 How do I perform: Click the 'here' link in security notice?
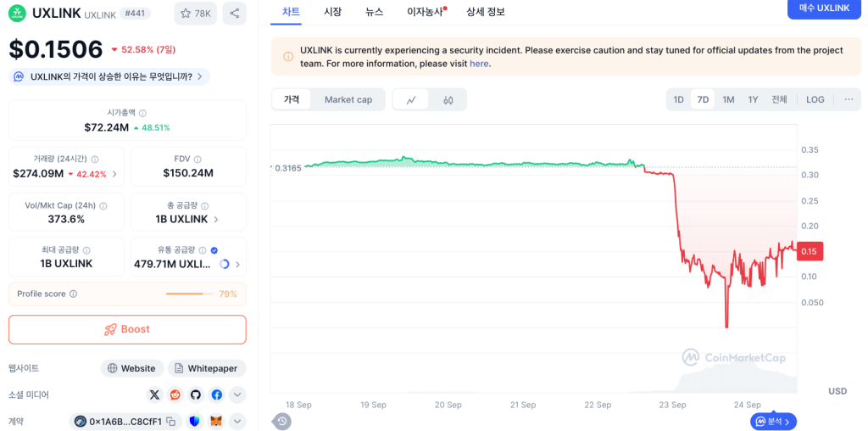479,64
